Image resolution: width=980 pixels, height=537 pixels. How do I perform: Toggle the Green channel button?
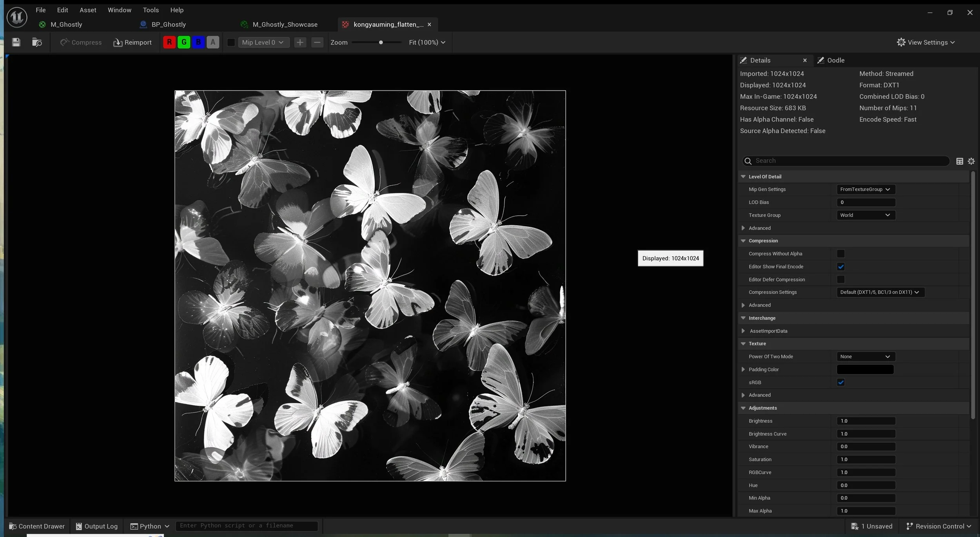[x=184, y=42]
